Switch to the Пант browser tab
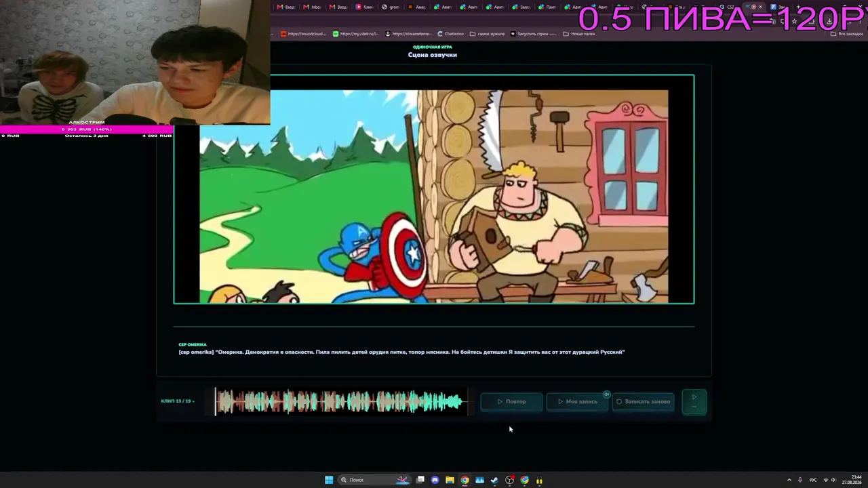868x488 pixels. (x=547, y=7)
